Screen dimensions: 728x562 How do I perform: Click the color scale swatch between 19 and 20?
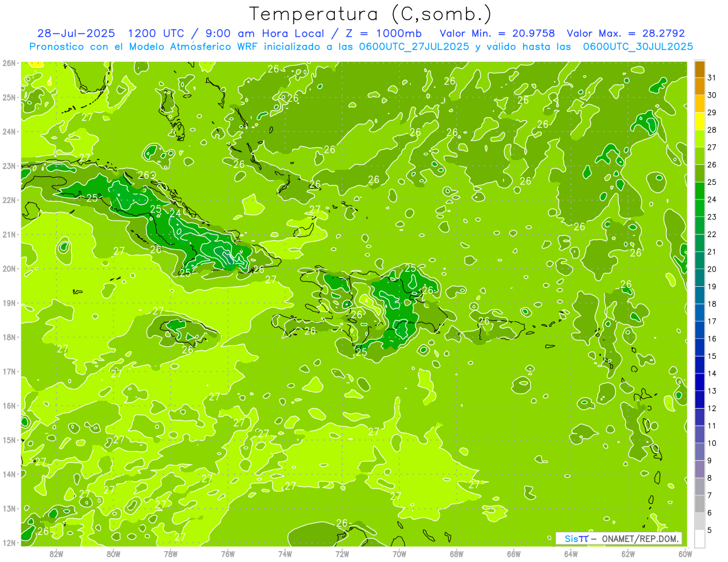pos(699,278)
